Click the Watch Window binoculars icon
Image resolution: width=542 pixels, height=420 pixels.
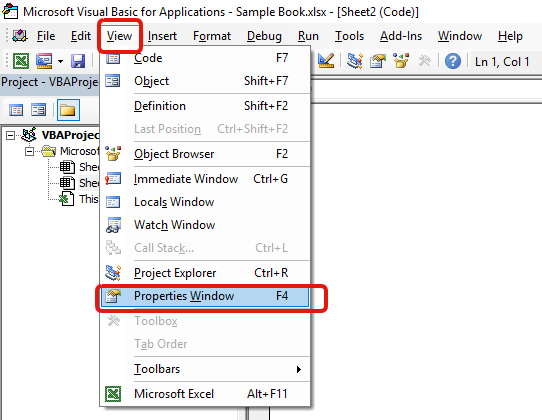coord(113,225)
